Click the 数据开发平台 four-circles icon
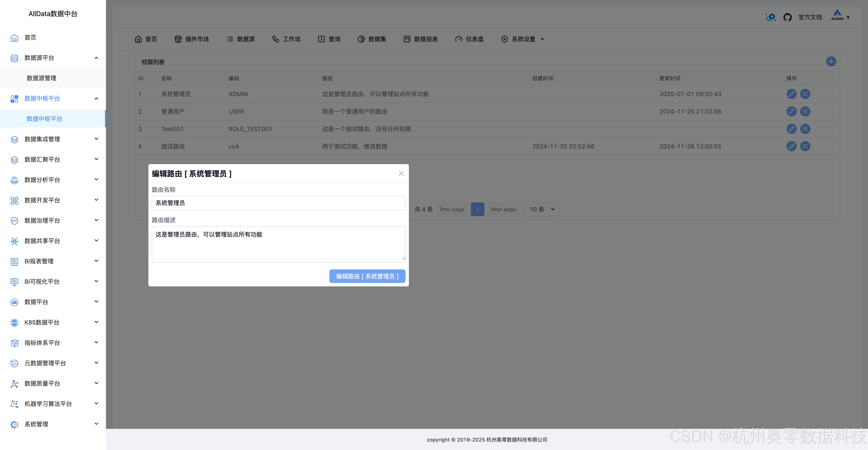 14,200
